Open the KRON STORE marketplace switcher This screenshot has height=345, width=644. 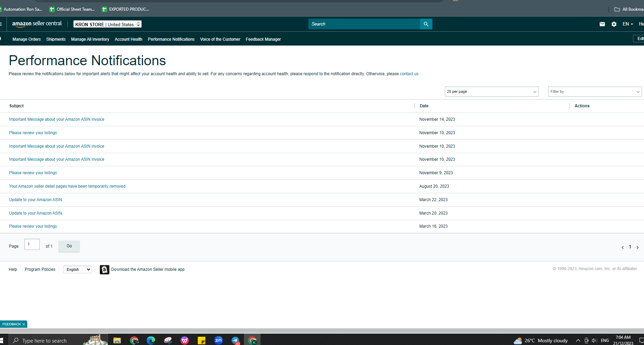tap(108, 24)
